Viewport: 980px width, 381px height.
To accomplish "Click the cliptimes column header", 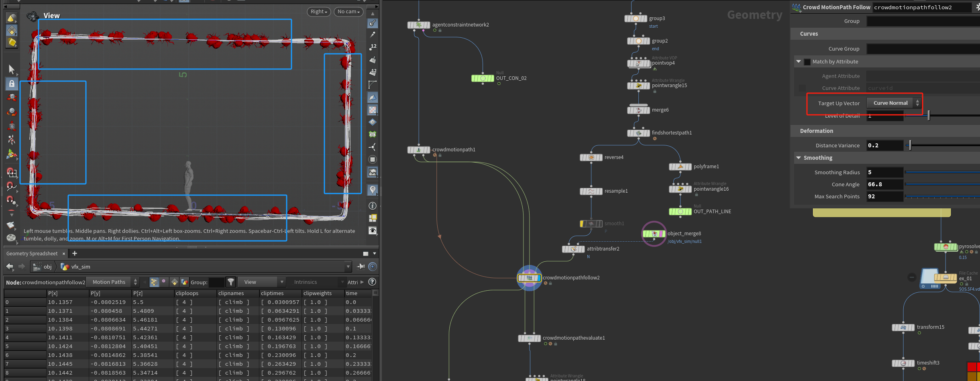I will (x=280, y=293).
